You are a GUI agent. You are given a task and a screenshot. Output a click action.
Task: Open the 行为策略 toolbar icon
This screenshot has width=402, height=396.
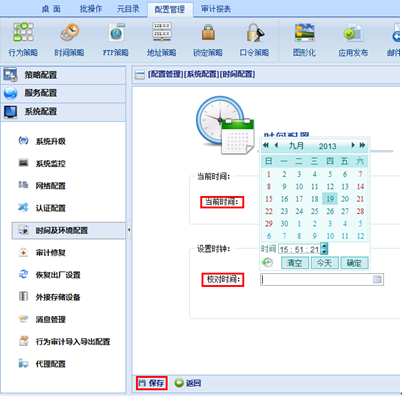[x=23, y=32]
